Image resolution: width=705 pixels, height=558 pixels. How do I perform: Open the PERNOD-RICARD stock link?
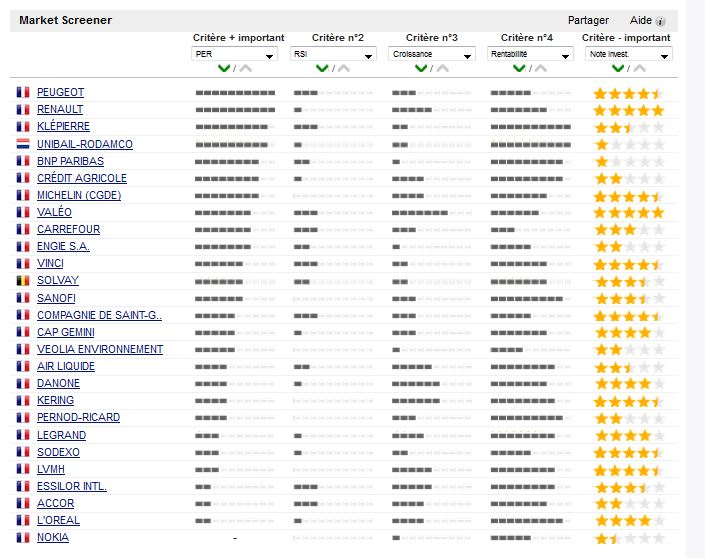click(78, 418)
